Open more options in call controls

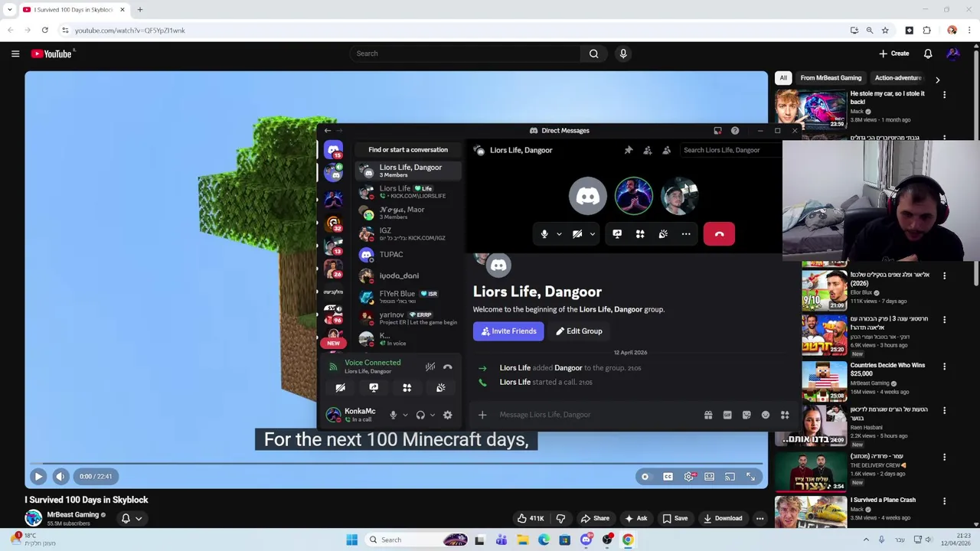[686, 234]
